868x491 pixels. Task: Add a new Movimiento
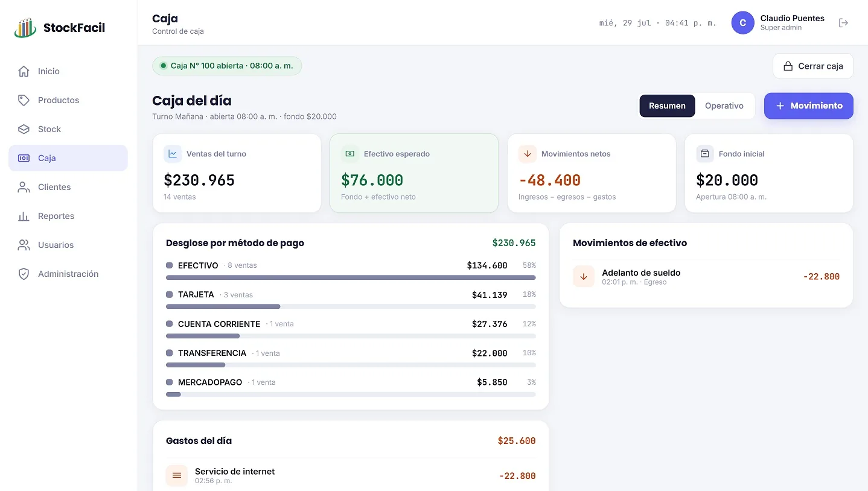click(809, 106)
